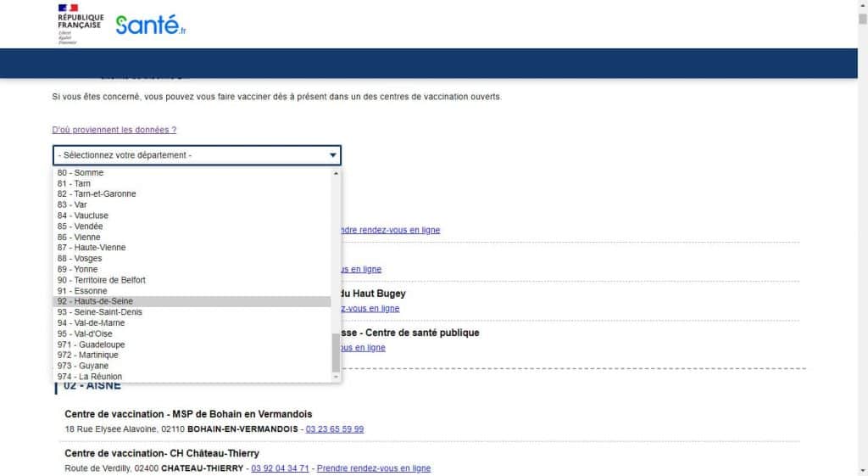Select 89 - Yonne option
This screenshot has height=476, width=868.
pyautogui.click(x=192, y=269)
